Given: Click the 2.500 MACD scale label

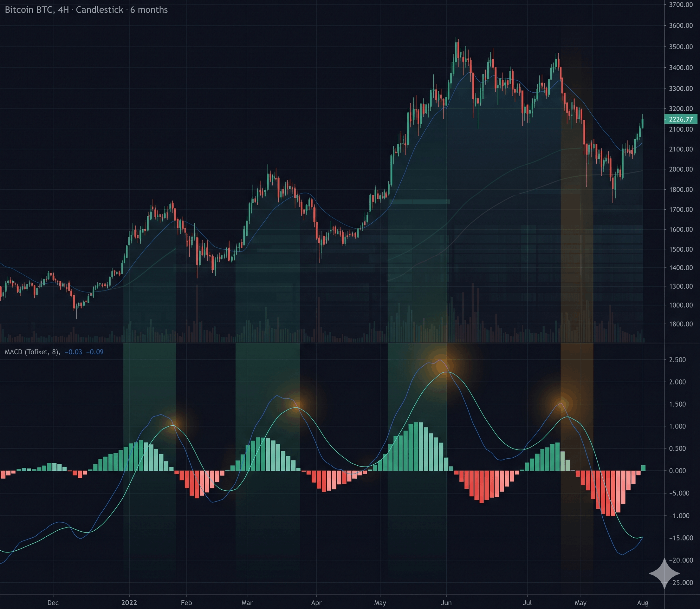Looking at the screenshot, I should pyautogui.click(x=677, y=360).
